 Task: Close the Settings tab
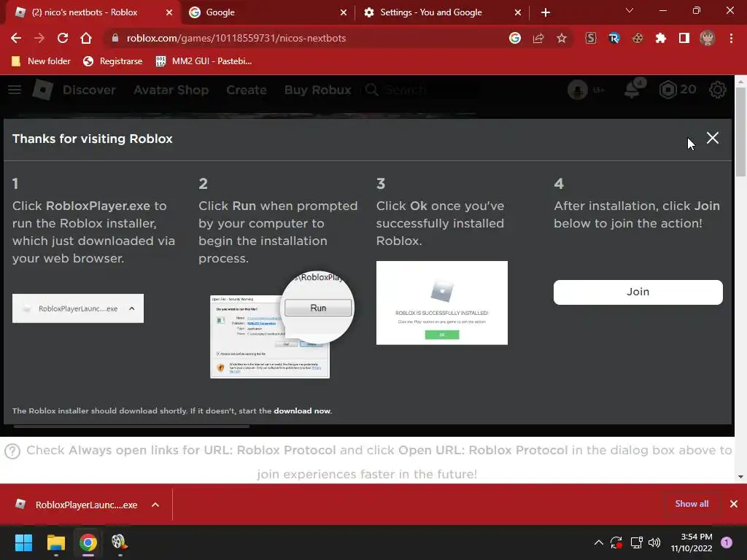pyautogui.click(x=518, y=12)
